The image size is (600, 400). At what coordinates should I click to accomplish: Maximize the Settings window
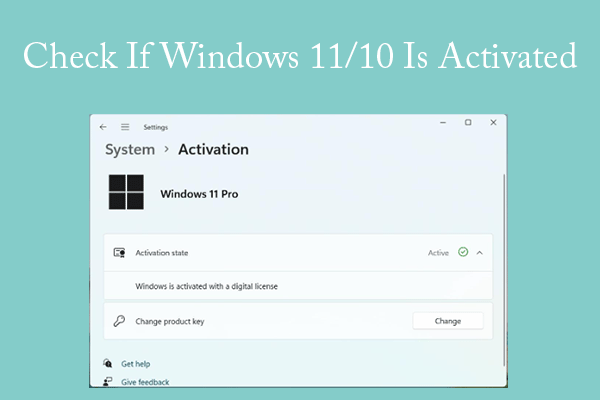pos(468,122)
